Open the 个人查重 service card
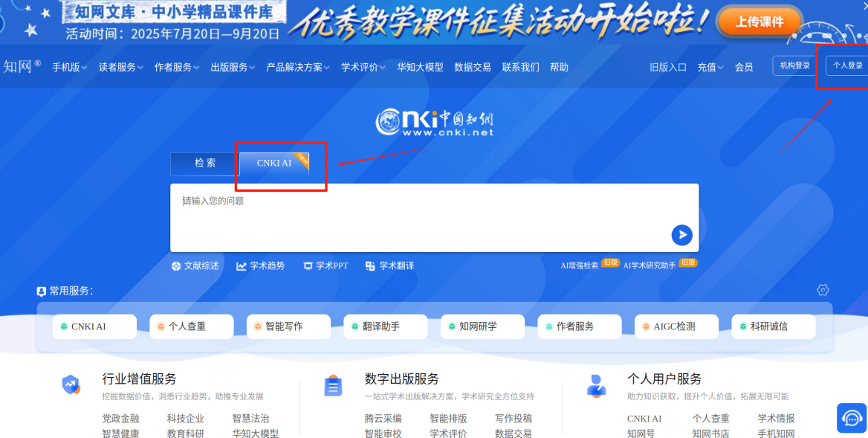This screenshot has width=868, height=438. pos(192,326)
